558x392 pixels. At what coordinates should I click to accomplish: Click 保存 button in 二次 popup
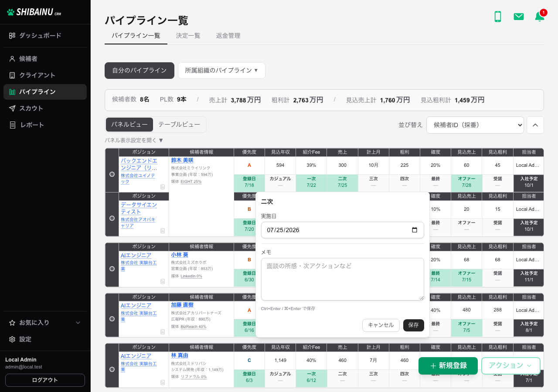click(x=414, y=325)
